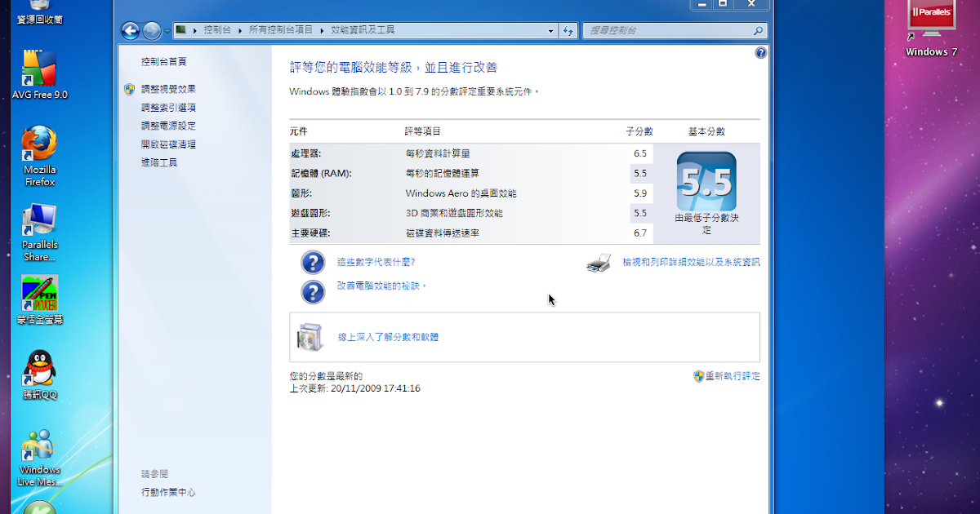Click the 子分數 column header
This screenshot has width=980, height=514.
pyautogui.click(x=639, y=131)
